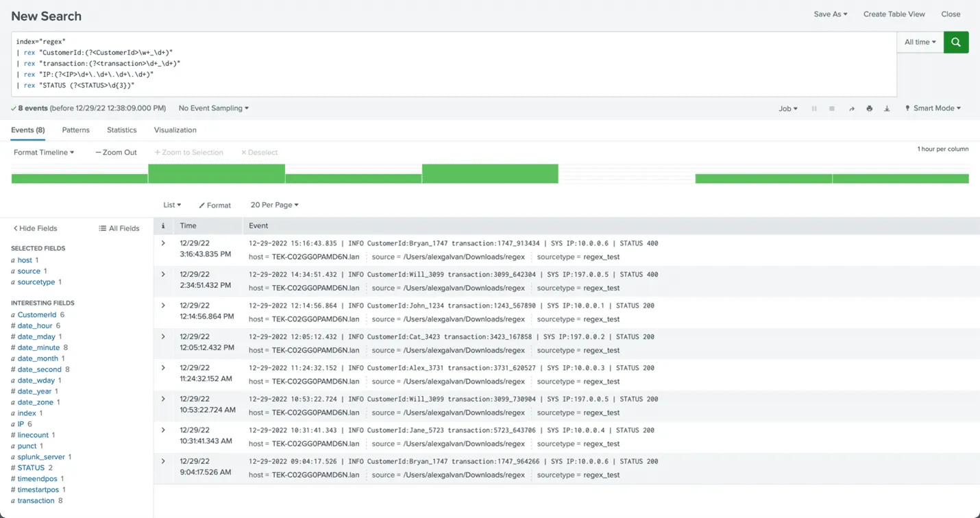Click the export download icon
The width and height of the screenshot is (980, 518).
(x=887, y=108)
